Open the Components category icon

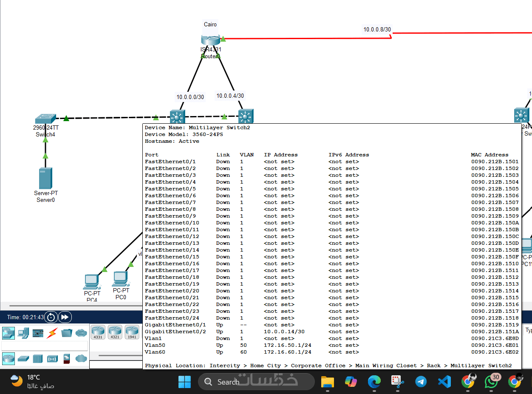point(38,333)
